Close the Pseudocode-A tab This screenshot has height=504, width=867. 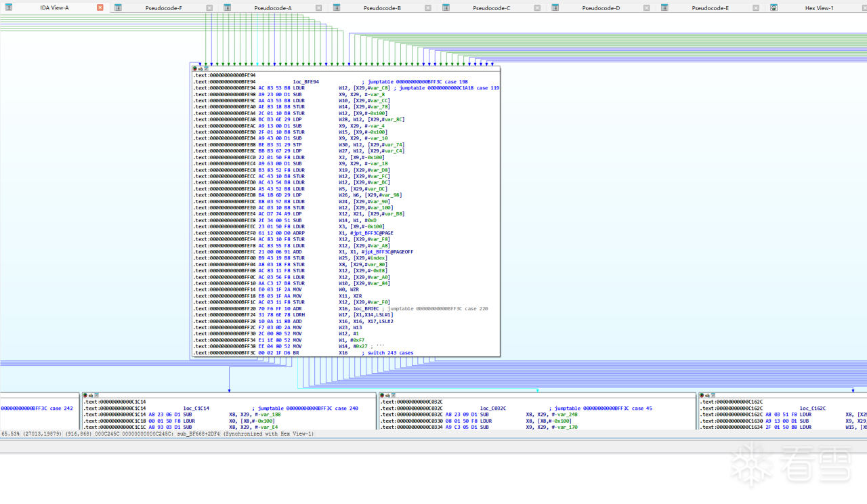pos(318,8)
